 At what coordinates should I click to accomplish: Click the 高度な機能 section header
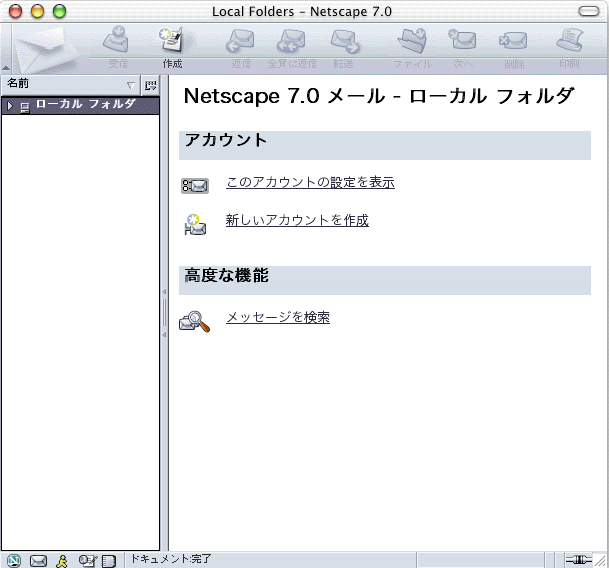click(385, 280)
